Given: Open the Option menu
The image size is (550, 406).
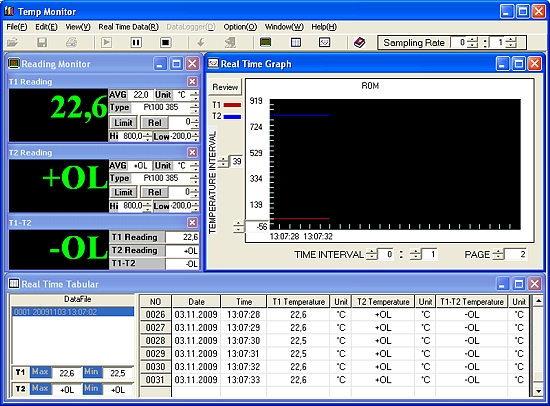Looking at the screenshot, I should 240,27.
